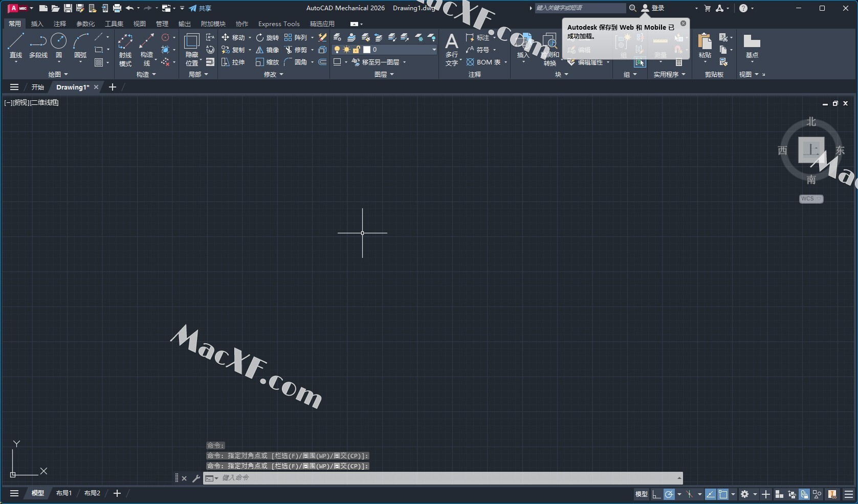Click the search magnifier icon
The width and height of the screenshot is (858, 504).
[x=632, y=8]
